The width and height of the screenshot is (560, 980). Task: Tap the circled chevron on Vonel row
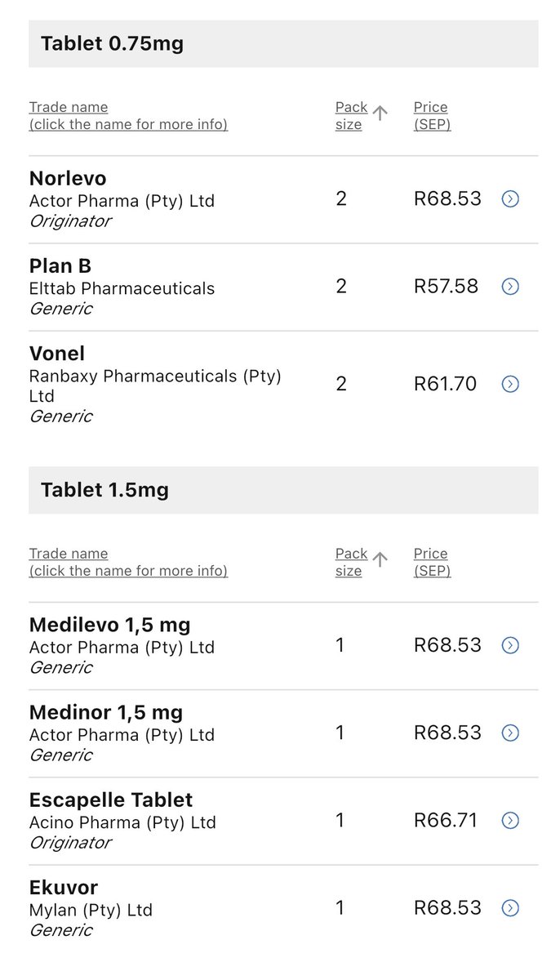click(x=510, y=384)
